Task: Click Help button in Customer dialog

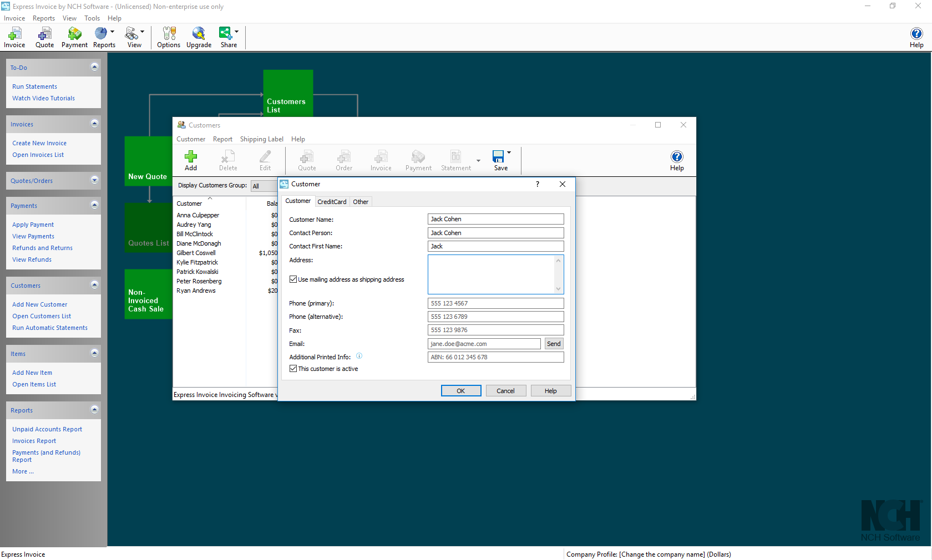Action: [x=550, y=391]
